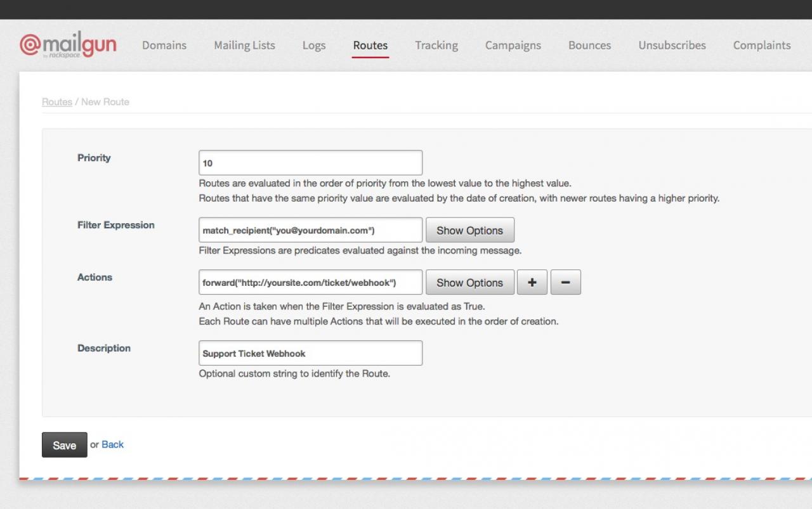The image size is (812, 509).
Task: Open the Domains tab
Action: pos(164,46)
